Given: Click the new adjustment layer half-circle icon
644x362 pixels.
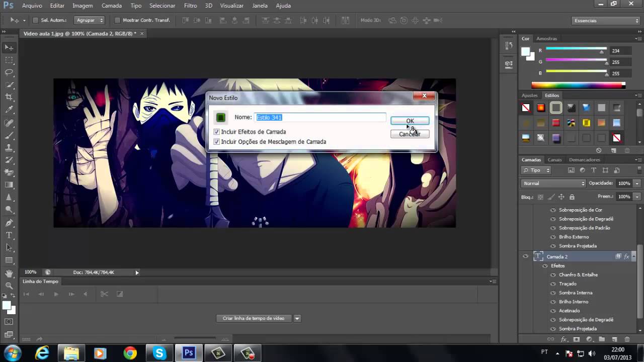Looking at the screenshot, I should [x=589, y=340].
